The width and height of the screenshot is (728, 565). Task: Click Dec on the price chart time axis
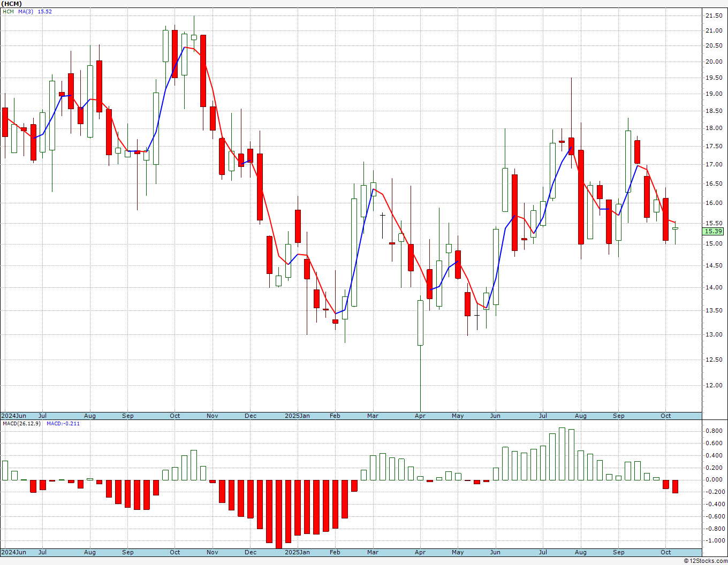[x=251, y=416]
